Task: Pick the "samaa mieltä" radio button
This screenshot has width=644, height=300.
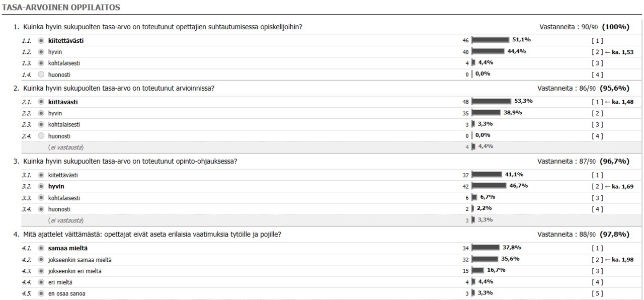Action: tap(41, 248)
